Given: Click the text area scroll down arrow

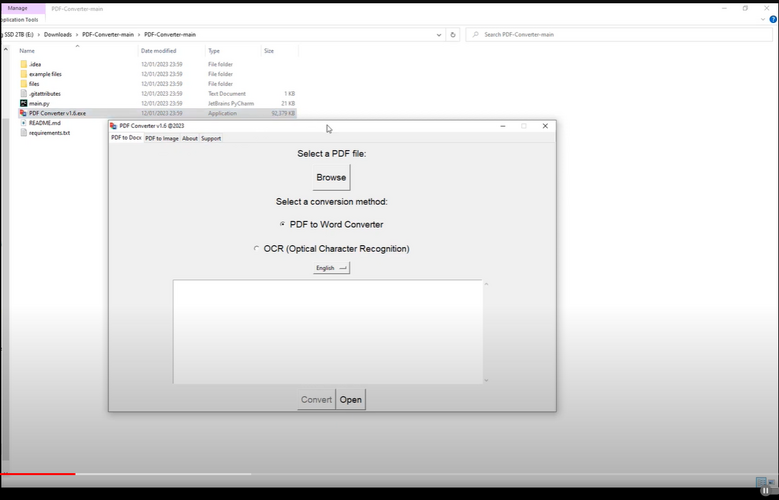Looking at the screenshot, I should point(486,380).
